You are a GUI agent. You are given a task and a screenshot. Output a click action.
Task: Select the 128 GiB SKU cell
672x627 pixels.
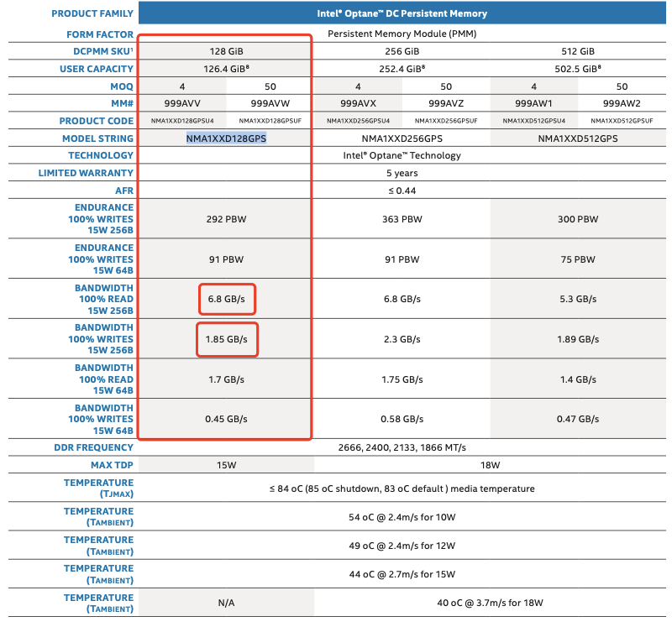226,51
